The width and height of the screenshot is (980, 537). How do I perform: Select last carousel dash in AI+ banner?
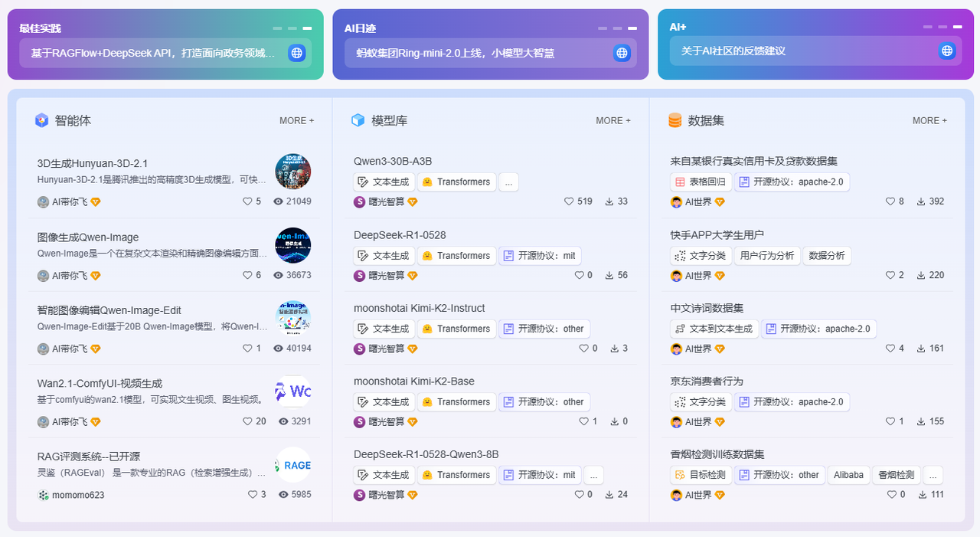[x=958, y=27]
